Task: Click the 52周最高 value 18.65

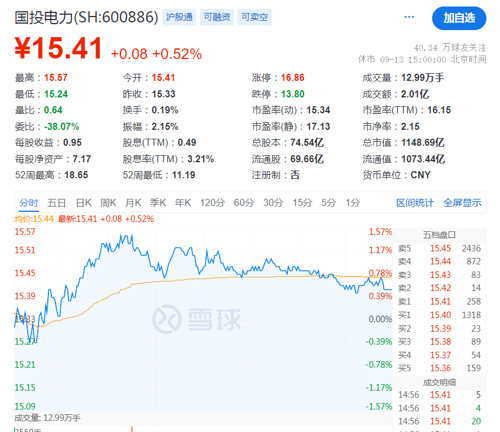Action: (76, 175)
